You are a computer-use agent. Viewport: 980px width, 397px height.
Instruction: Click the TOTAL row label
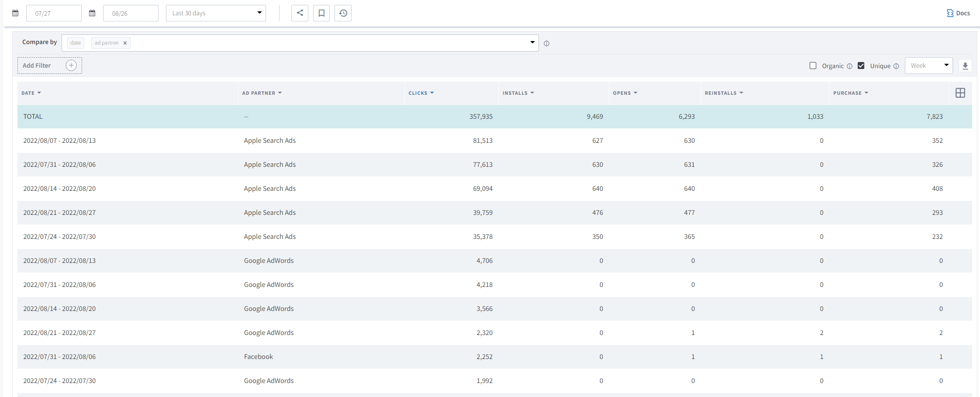[33, 117]
